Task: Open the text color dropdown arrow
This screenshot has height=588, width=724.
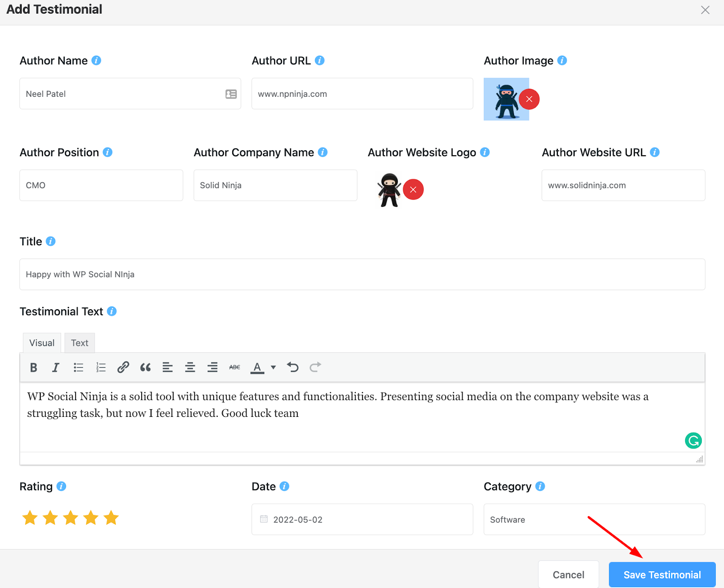Action: click(x=273, y=367)
